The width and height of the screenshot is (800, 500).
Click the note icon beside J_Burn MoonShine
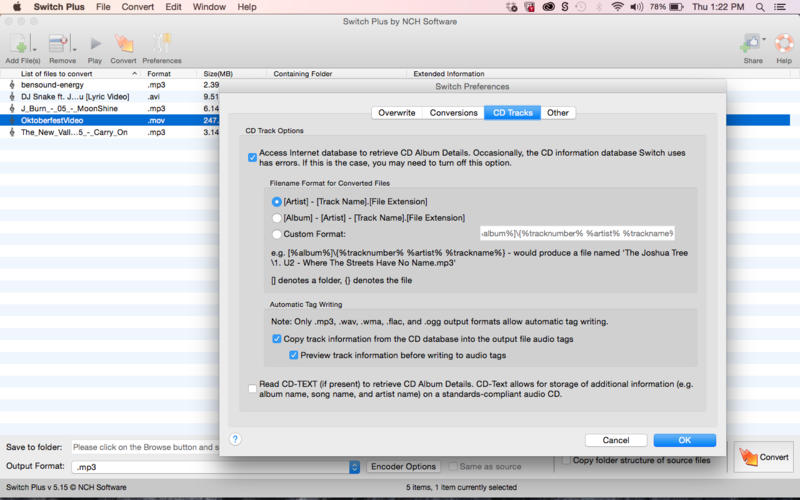tap(12, 108)
